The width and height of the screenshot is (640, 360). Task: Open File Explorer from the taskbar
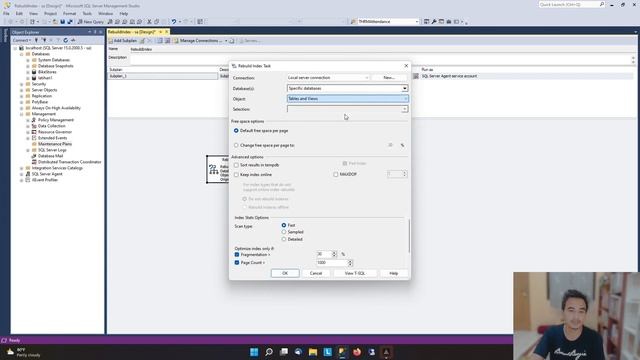pyautogui.click(x=313, y=352)
